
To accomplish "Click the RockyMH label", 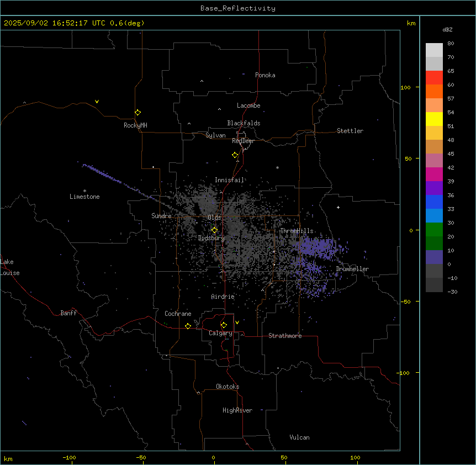I will [135, 125].
